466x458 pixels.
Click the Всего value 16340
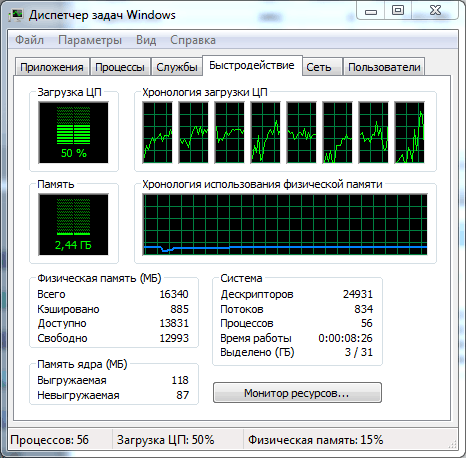(x=174, y=294)
